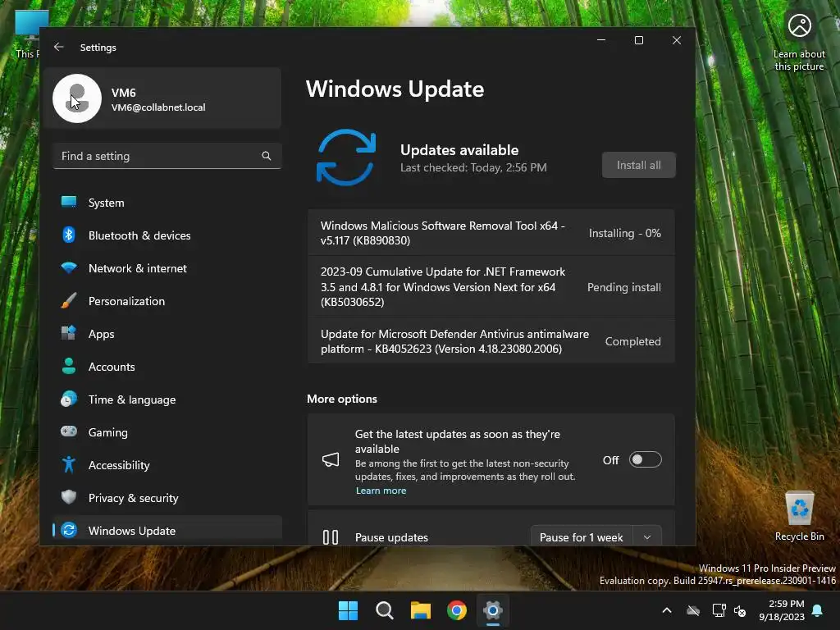Screen dimensions: 840x630
Task: Click the cloud sync icon in system tray
Action: click(x=693, y=610)
